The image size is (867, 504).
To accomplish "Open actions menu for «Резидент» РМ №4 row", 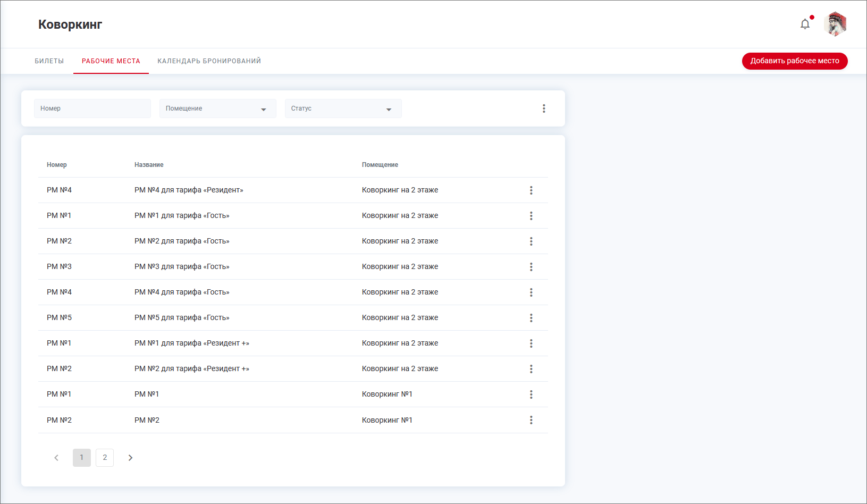I will (x=531, y=190).
